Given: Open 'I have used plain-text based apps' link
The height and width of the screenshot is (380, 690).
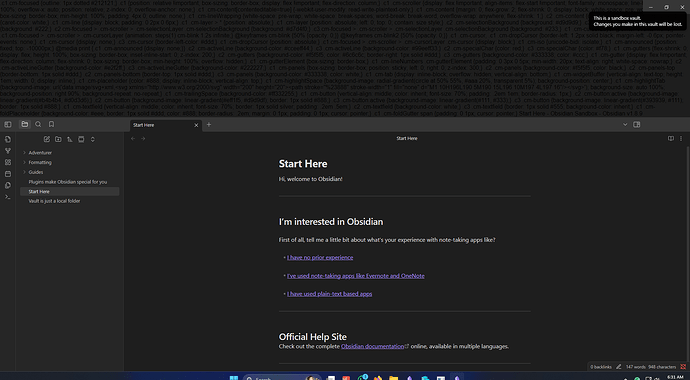Looking at the screenshot, I should click(330, 294).
